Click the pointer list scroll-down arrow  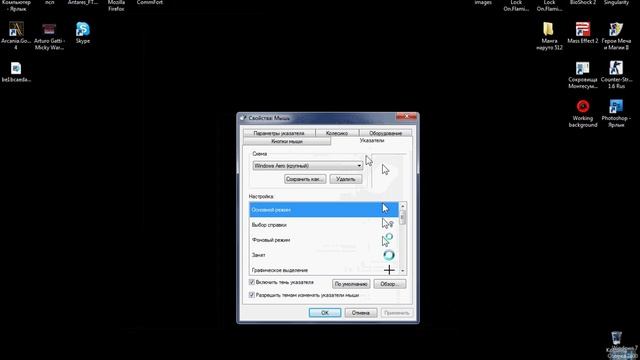[x=402, y=271]
